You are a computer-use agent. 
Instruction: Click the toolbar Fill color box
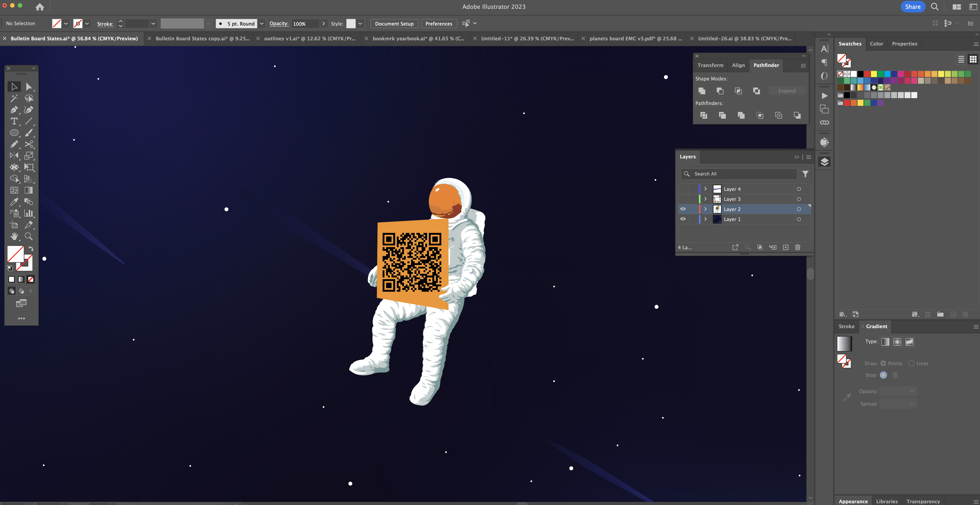(16, 254)
